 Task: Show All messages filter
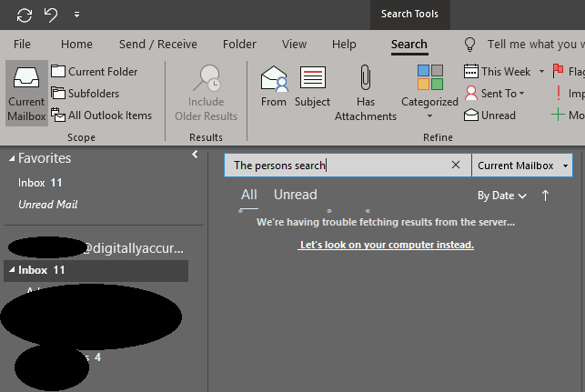pos(249,195)
